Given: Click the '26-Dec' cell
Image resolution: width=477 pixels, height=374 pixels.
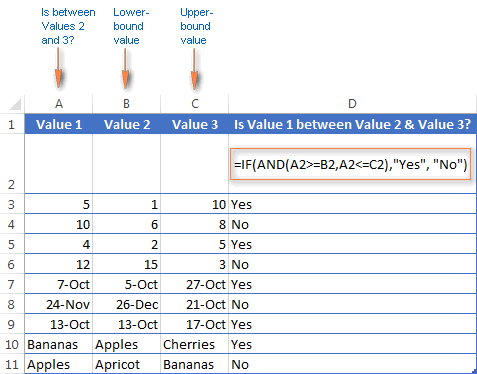Looking at the screenshot, I should 127,304.
